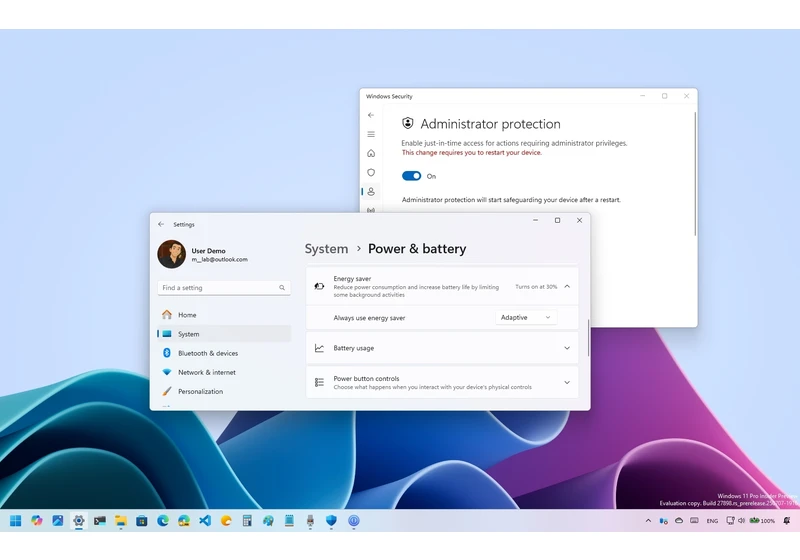The image size is (800, 560).
Task: Open Bluetooth & devices settings
Action: click(224, 353)
